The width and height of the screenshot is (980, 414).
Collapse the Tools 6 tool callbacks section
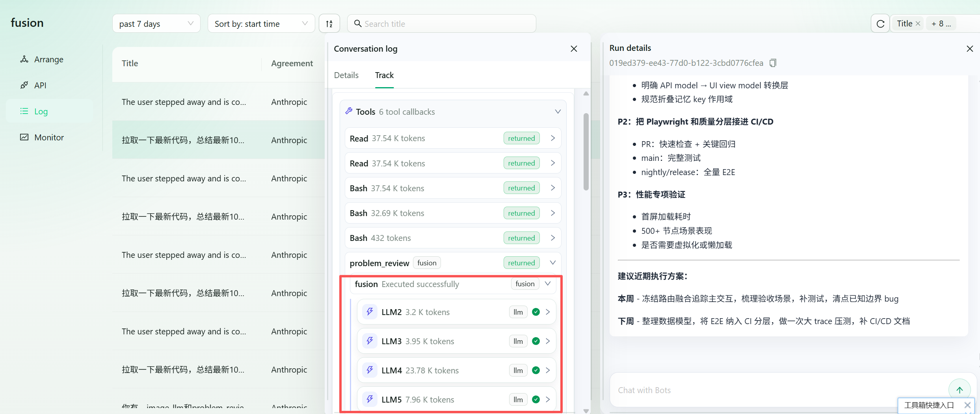tap(558, 112)
